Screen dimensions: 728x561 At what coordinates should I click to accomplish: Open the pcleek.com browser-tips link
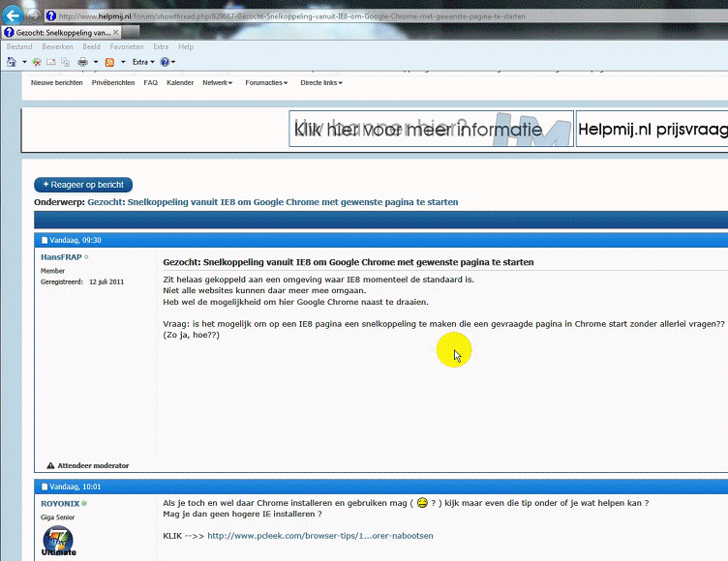[319, 536]
